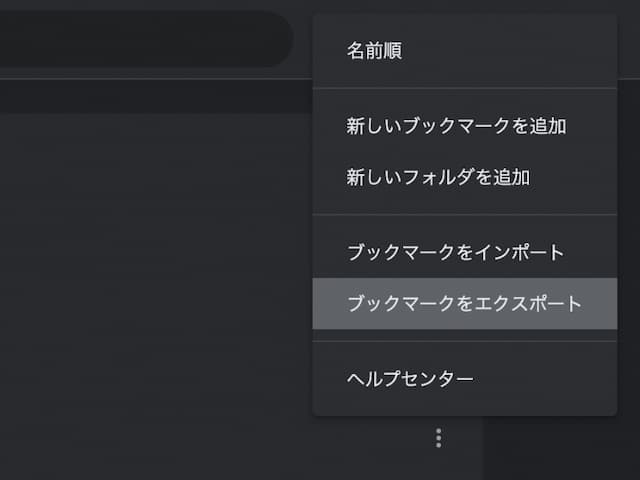Open the Help Center menu entry

click(x=410, y=379)
